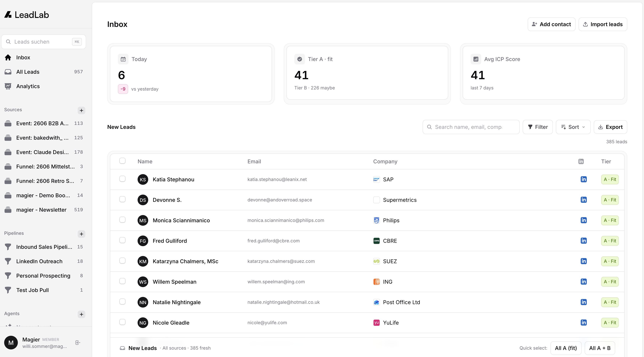Click the chart icon on Avg ICP Score card
This screenshot has width=644, height=357.
pos(476,59)
